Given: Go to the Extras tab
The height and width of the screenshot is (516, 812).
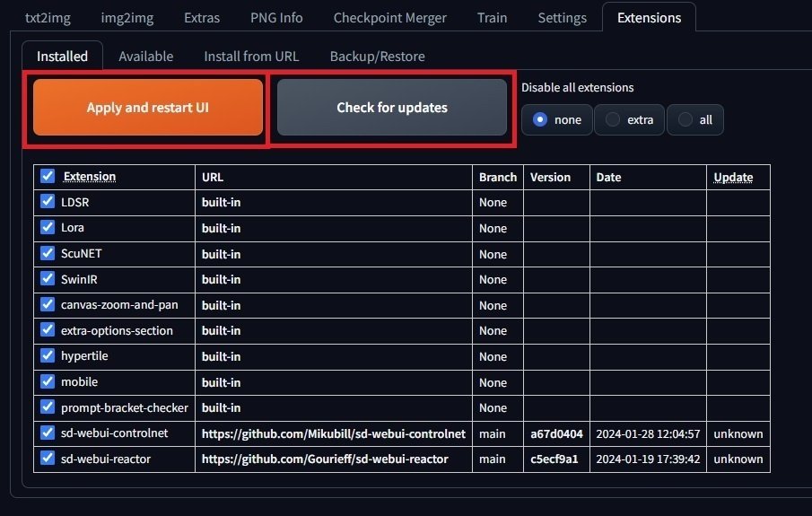Looking at the screenshot, I should (202, 18).
